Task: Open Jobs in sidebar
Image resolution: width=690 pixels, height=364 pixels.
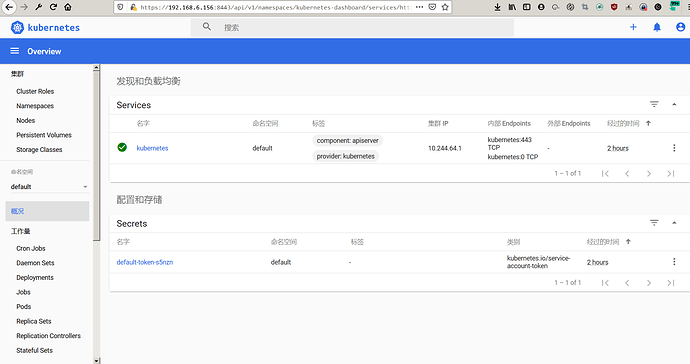Action: (23, 292)
